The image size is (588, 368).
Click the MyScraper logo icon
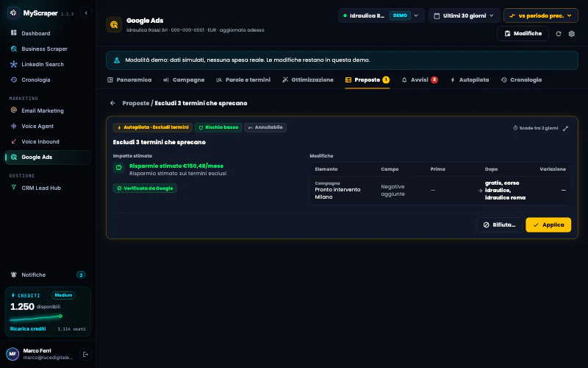pyautogui.click(x=13, y=13)
